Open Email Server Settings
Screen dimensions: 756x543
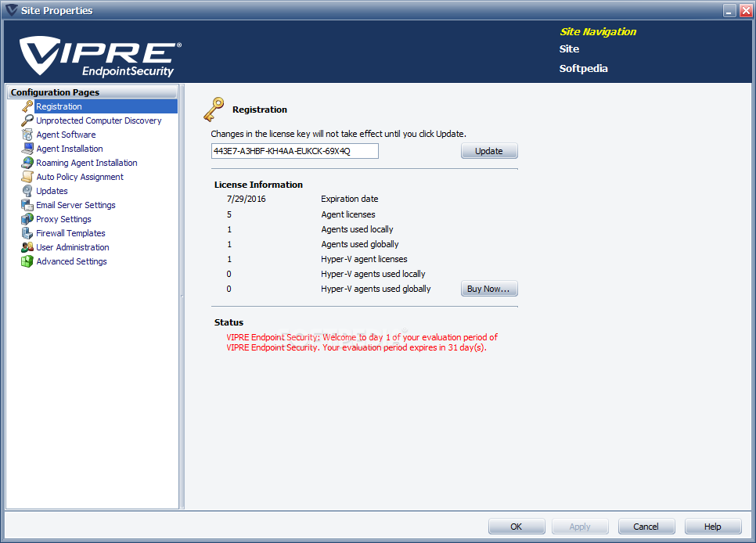(x=76, y=205)
